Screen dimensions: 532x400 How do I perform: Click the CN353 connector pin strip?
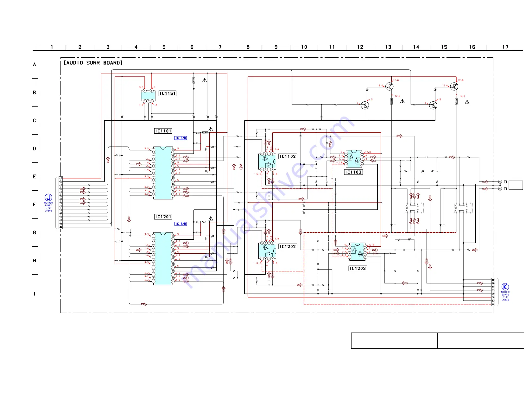pyautogui.click(x=493, y=292)
